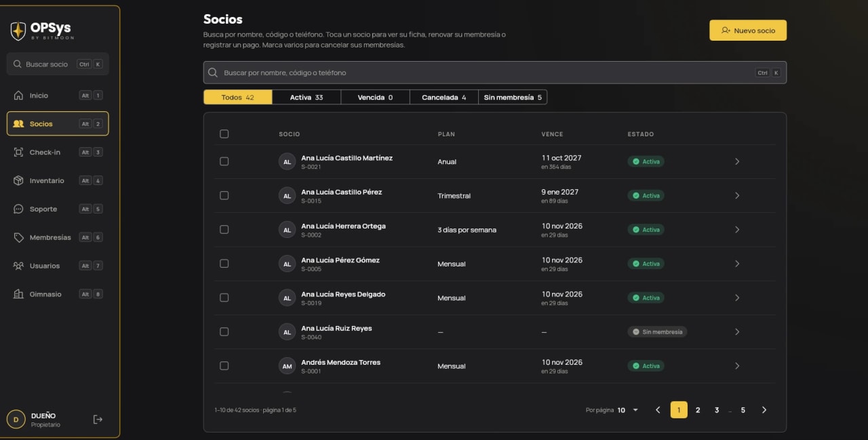Go to previous page with left arrow

coord(658,410)
